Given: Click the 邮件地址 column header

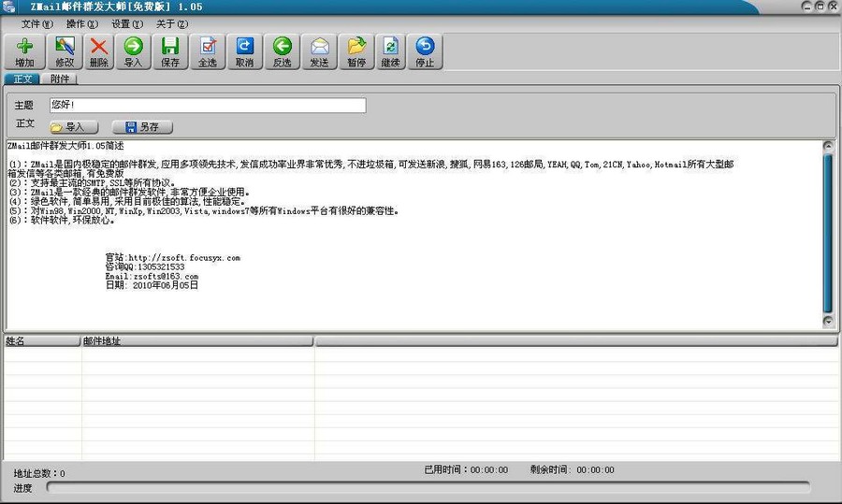Looking at the screenshot, I should [x=197, y=340].
